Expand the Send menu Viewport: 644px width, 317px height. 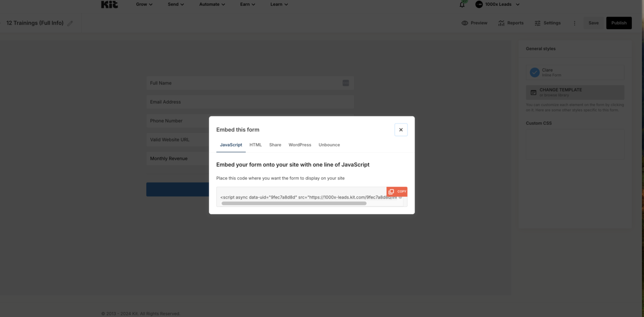click(x=176, y=4)
